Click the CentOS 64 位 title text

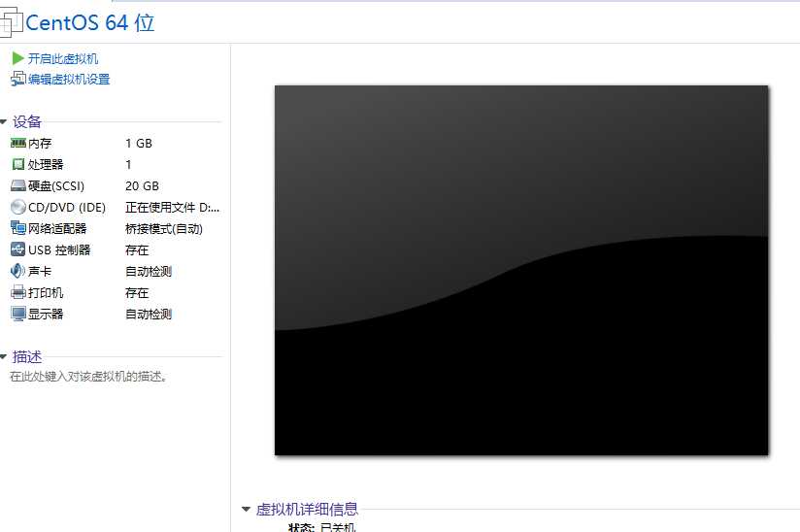tap(89, 22)
